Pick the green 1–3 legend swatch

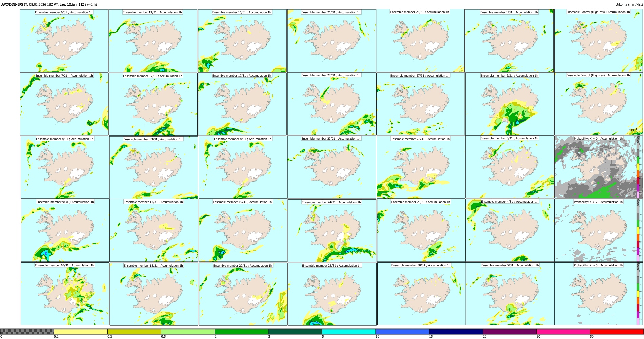coord(241,332)
